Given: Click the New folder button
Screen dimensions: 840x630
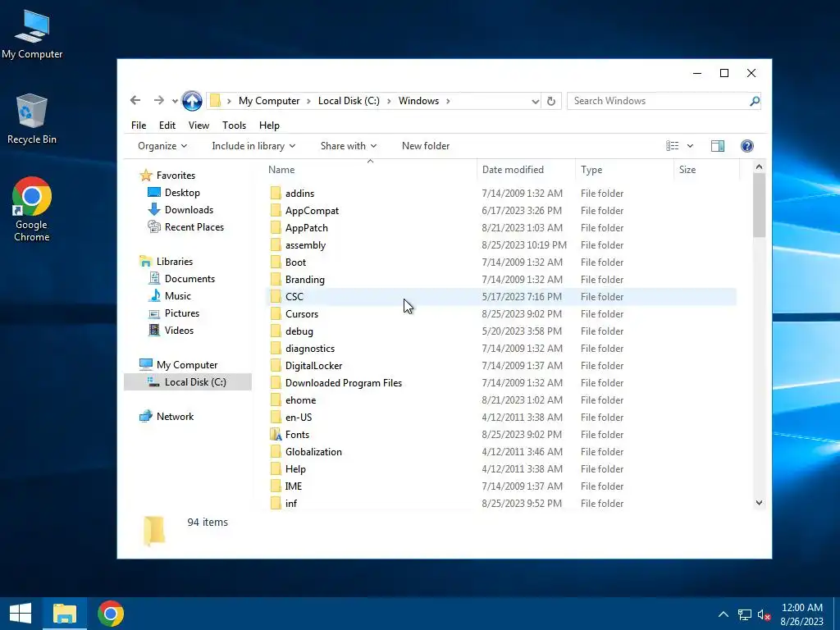Looking at the screenshot, I should [x=426, y=146].
